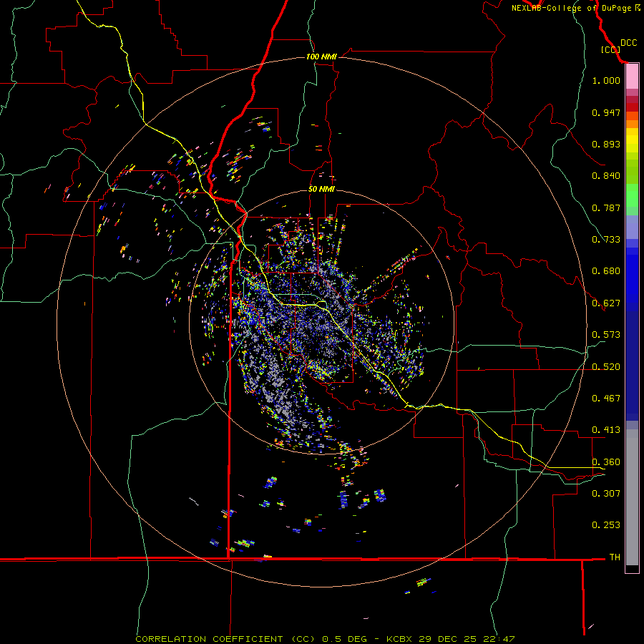Click the 0.360 scale value
The height and width of the screenshot is (644, 644).
click(606, 462)
